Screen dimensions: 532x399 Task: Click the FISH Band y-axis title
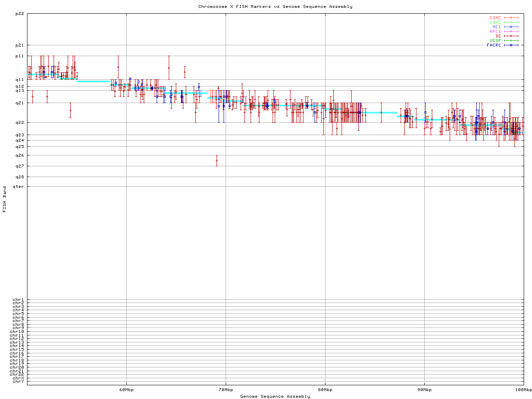click(x=5, y=199)
